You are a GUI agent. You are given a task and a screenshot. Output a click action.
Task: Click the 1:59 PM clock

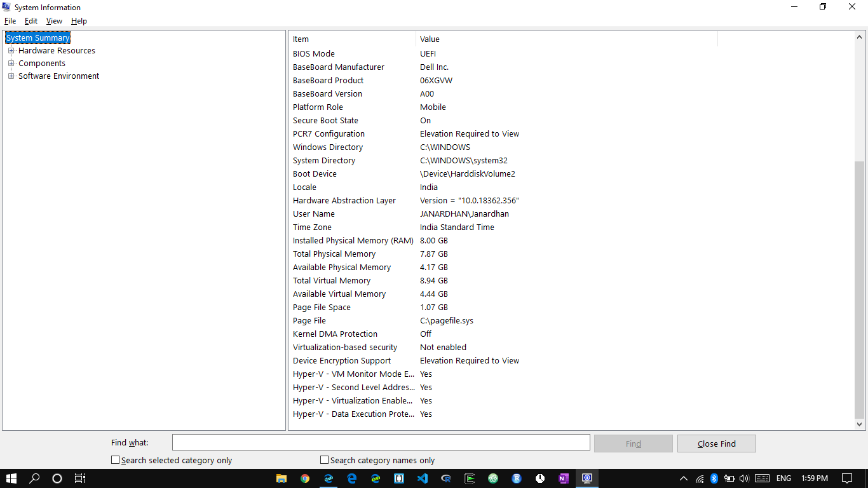pos(815,478)
